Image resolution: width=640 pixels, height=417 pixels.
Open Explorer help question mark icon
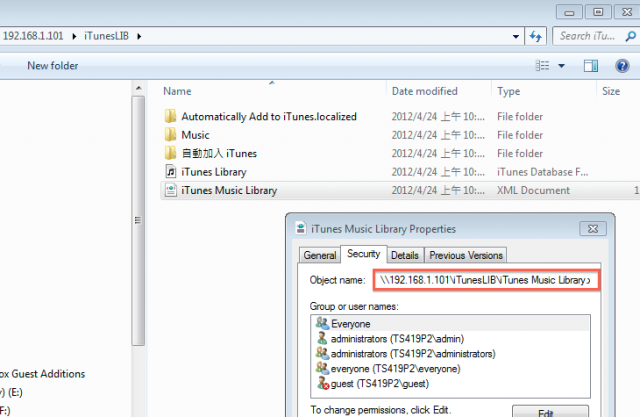[622, 66]
